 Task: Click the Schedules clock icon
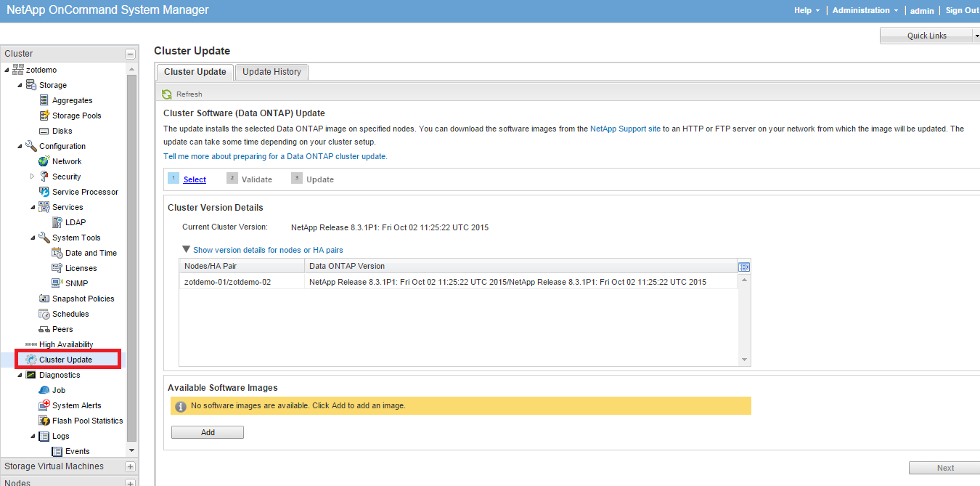point(44,314)
